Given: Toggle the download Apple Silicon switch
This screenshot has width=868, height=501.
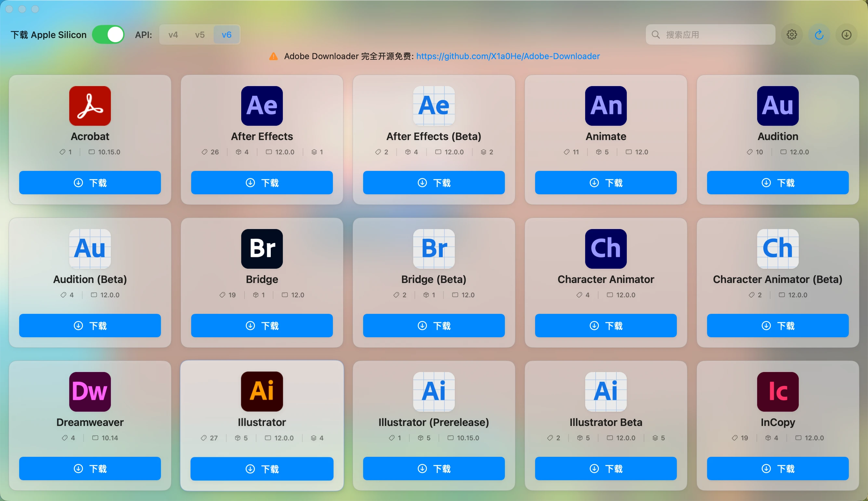Looking at the screenshot, I should tap(108, 34).
